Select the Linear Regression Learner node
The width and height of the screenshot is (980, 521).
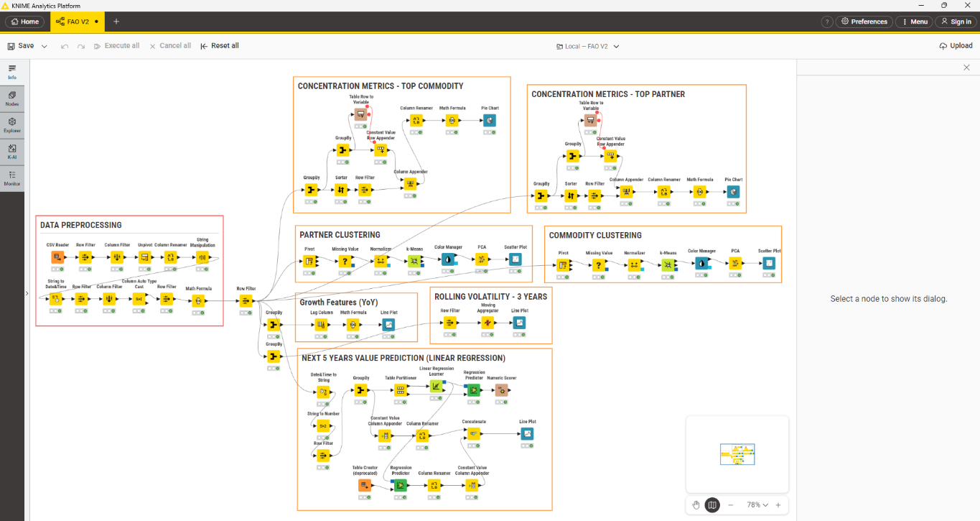pyautogui.click(x=437, y=386)
